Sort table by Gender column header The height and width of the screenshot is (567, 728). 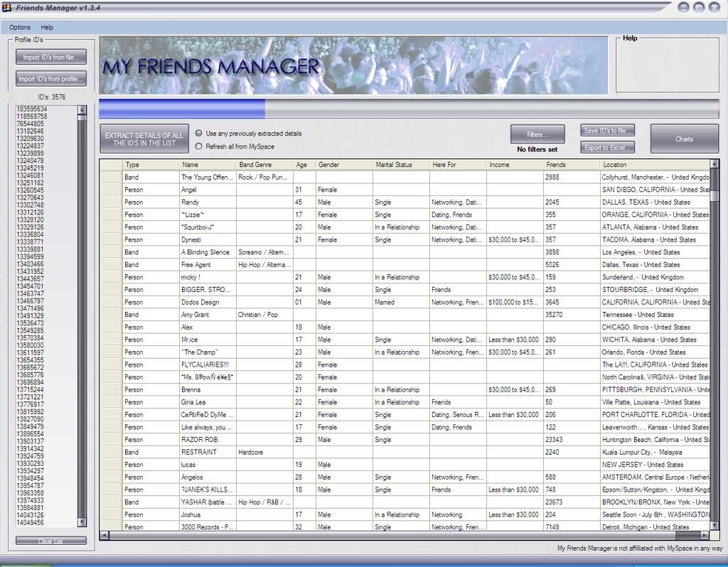[343, 165]
